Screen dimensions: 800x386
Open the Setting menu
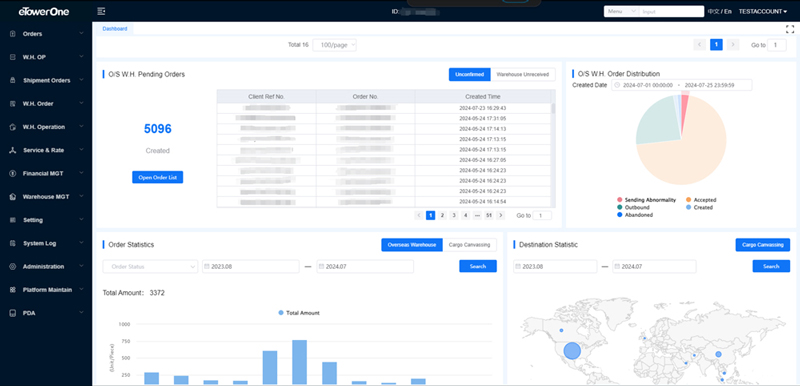[46, 220]
